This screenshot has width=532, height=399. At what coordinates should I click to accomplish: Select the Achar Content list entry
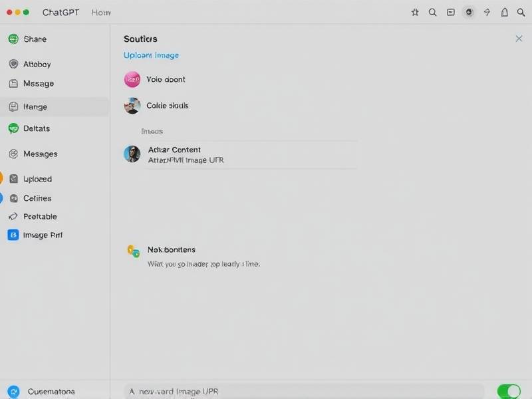(x=174, y=150)
